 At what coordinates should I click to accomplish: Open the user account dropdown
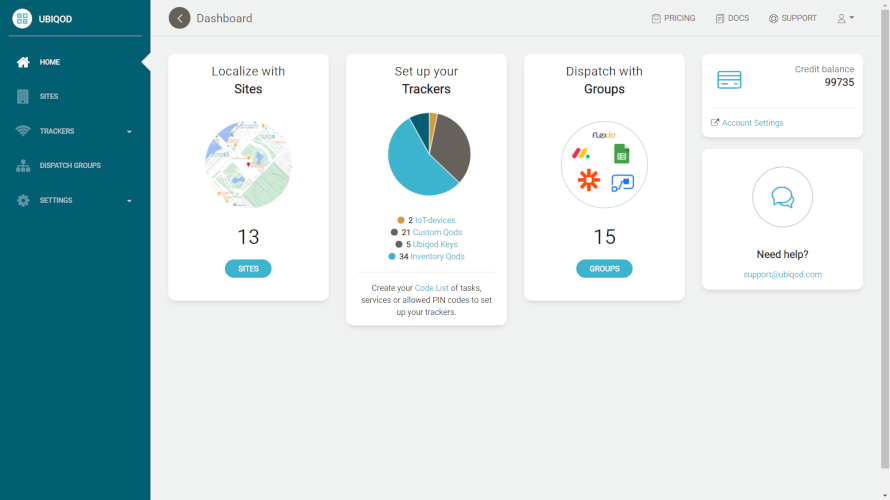click(x=845, y=18)
